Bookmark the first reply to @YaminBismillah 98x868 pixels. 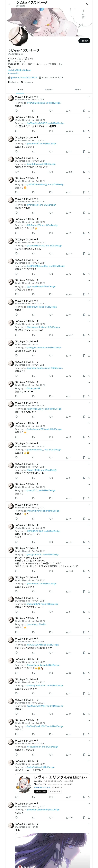tap(84, 111)
